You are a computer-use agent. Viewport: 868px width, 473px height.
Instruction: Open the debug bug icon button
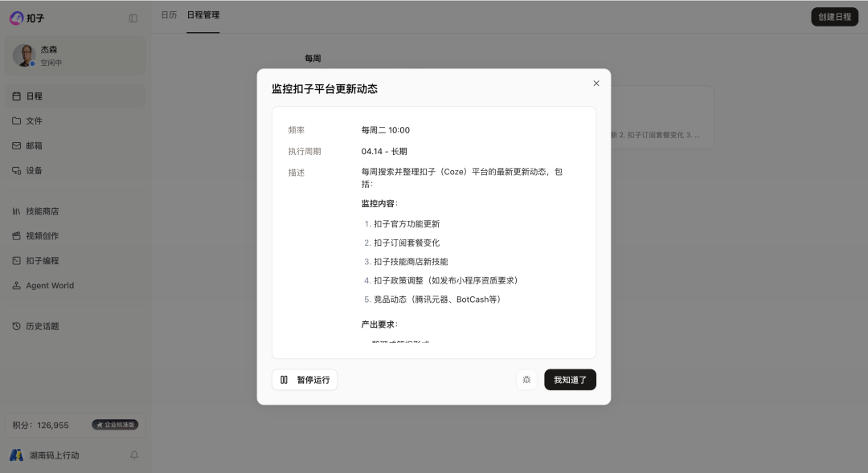pos(526,380)
